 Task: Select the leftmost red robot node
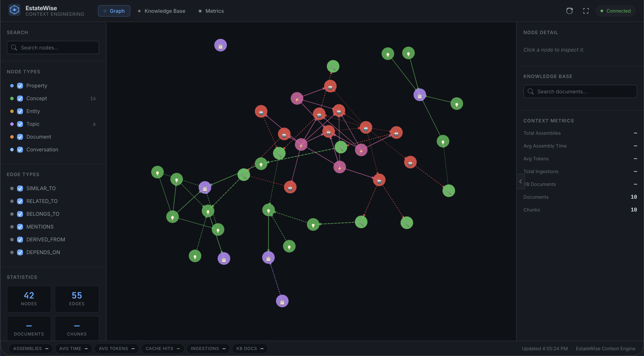click(x=261, y=111)
